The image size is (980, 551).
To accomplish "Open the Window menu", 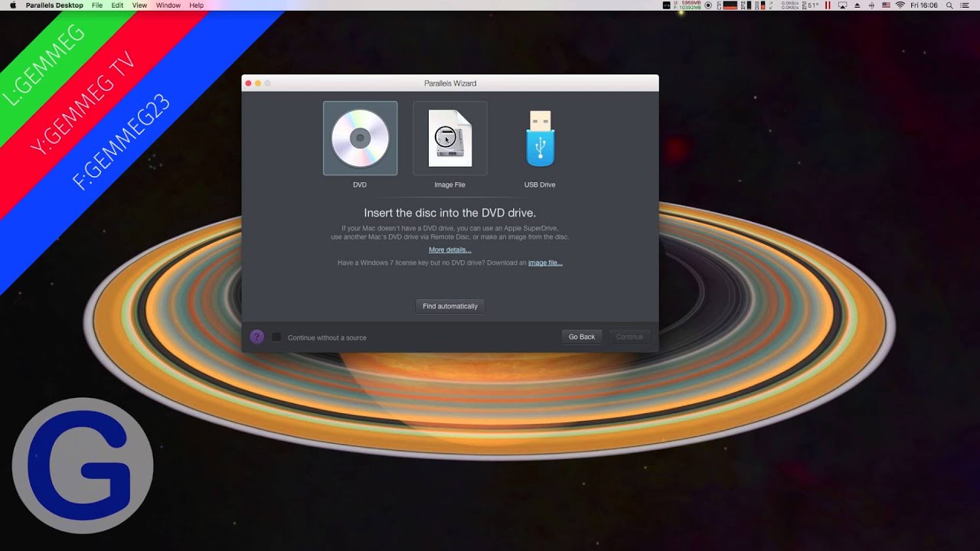I will coord(168,5).
